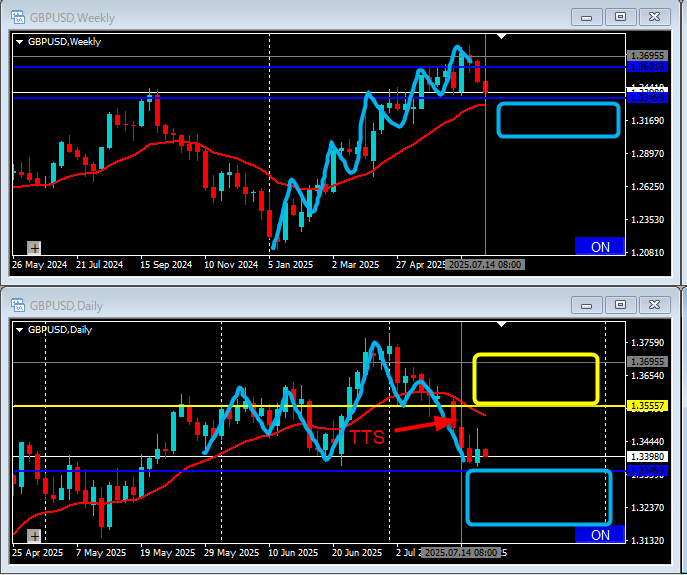Click the 1.36955 price label on Daily chart
This screenshot has width=687, height=575.
[x=647, y=362]
